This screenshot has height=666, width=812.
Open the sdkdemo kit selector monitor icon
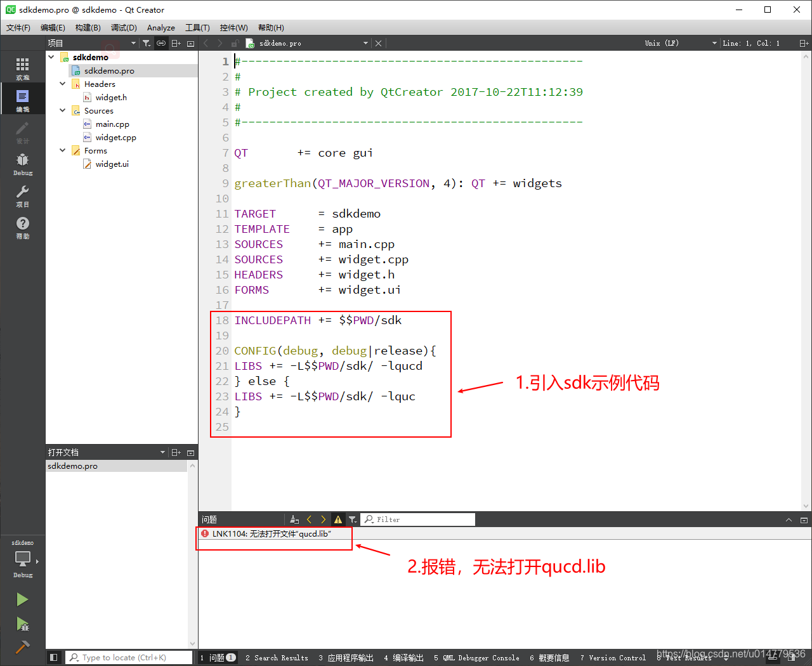tap(23, 558)
